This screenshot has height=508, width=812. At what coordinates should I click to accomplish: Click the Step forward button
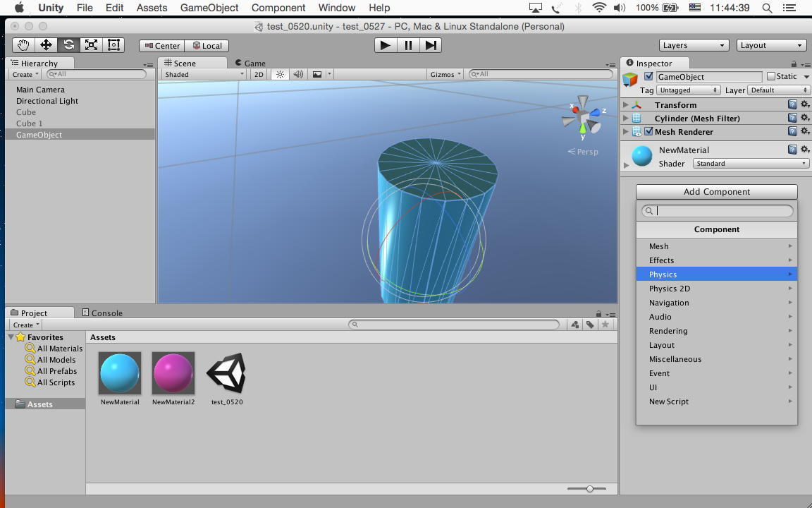coord(431,45)
